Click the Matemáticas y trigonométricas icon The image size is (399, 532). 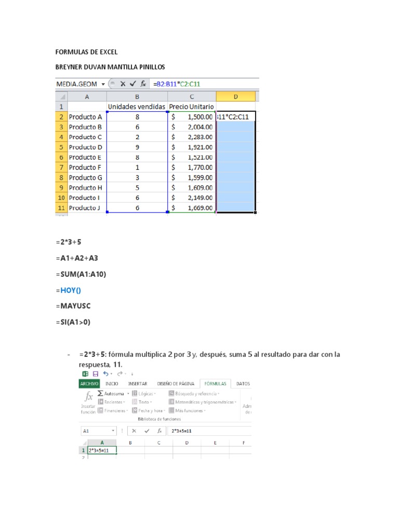171,402
